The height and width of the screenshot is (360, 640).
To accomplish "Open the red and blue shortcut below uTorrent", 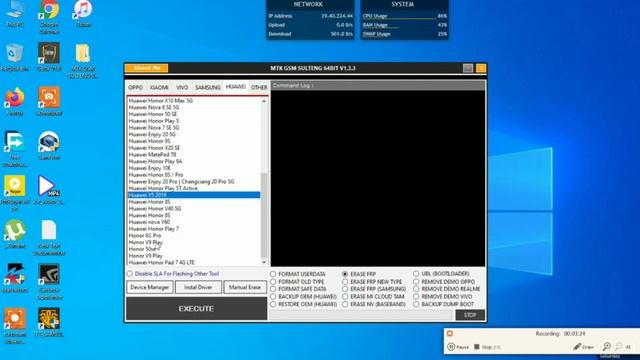I will point(15,278).
